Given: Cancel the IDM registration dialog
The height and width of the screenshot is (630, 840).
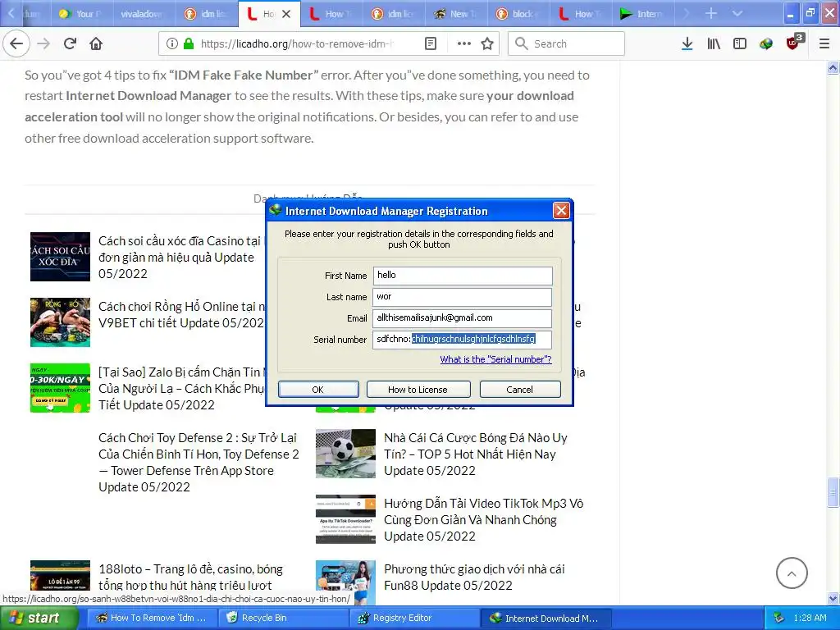Looking at the screenshot, I should pos(519,390).
